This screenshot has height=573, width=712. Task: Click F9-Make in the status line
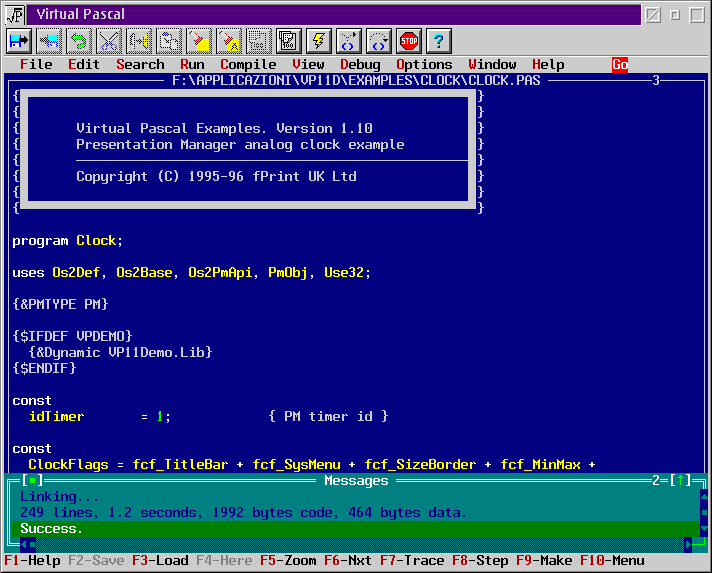[x=544, y=561]
